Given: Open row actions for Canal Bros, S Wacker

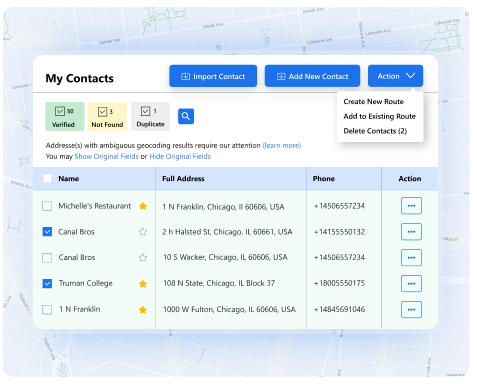Looking at the screenshot, I should 411,258.
